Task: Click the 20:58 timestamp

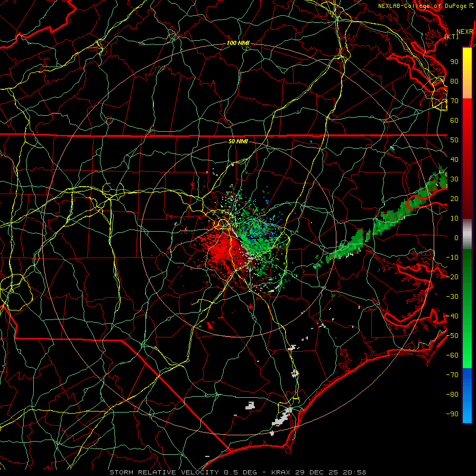Action: (354, 472)
